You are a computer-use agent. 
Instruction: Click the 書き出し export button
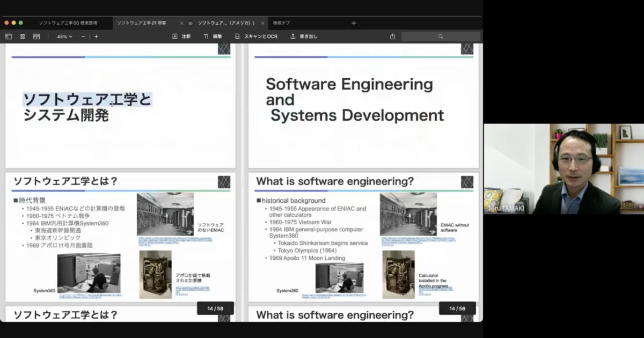pyautogui.click(x=304, y=36)
